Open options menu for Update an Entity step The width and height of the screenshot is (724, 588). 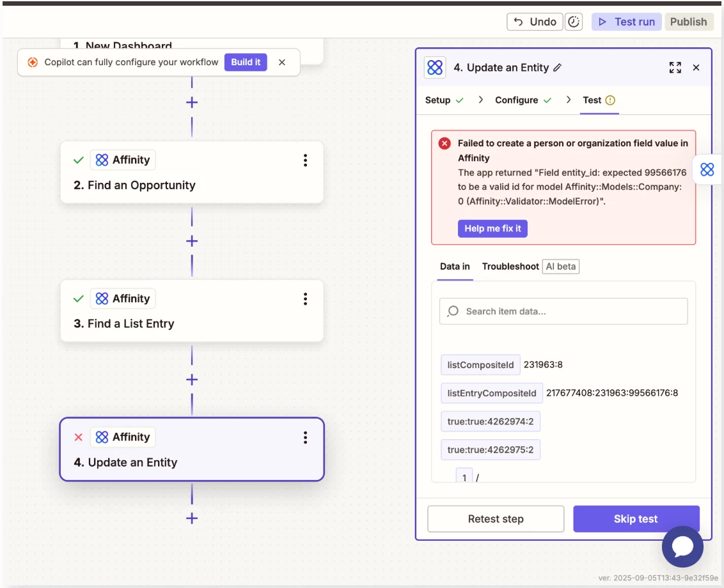tap(305, 438)
